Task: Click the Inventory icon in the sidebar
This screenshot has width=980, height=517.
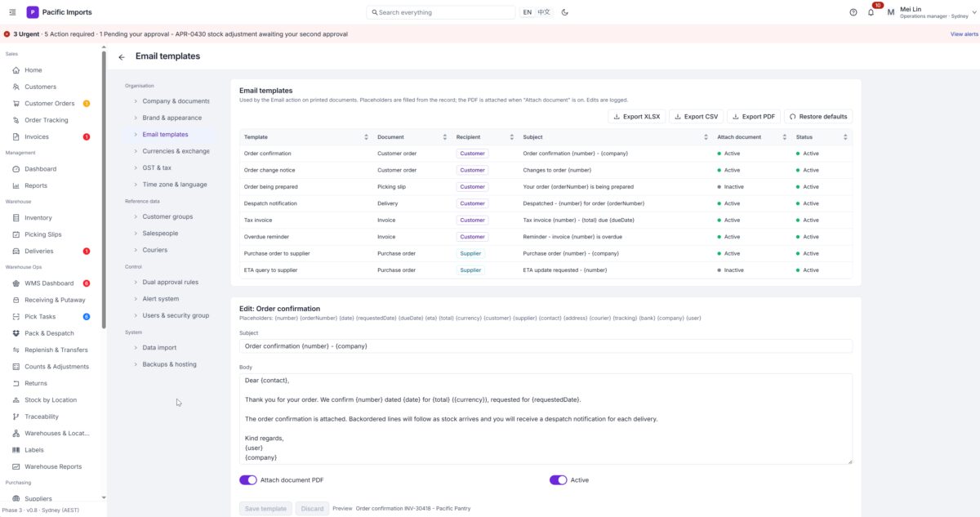Action: [x=16, y=218]
